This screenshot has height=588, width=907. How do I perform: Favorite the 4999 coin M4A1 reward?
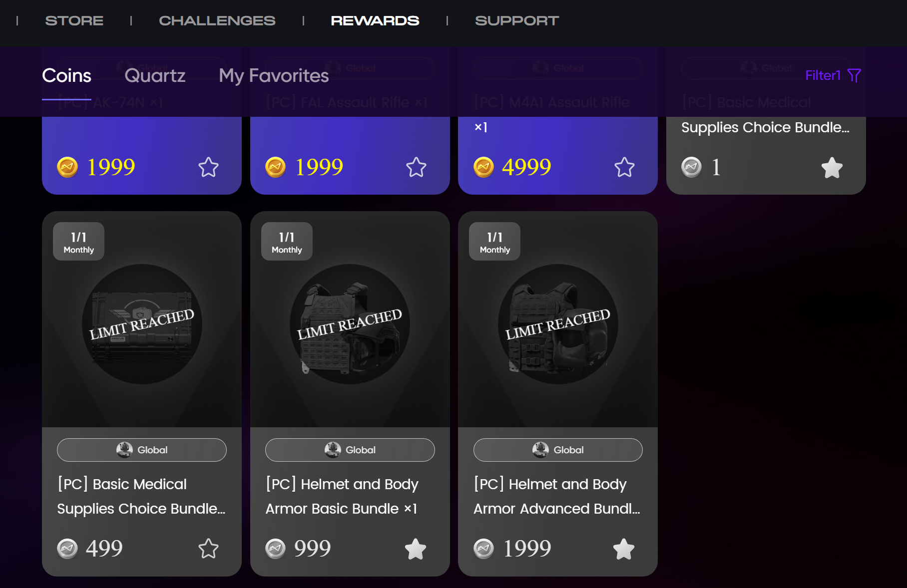[x=624, y=167]
